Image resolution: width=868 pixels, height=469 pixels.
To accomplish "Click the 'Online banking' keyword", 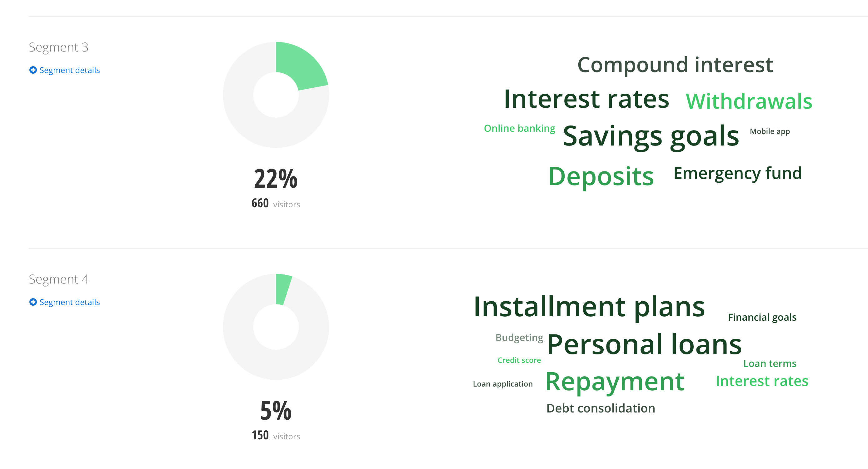I will pos(519,128).
